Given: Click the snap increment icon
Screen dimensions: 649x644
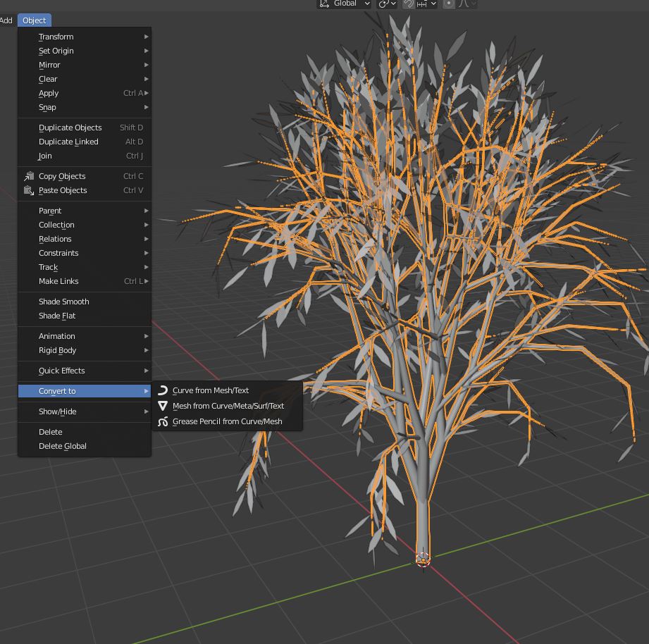Looking at the screenshot, I should [x=422, y=4].
